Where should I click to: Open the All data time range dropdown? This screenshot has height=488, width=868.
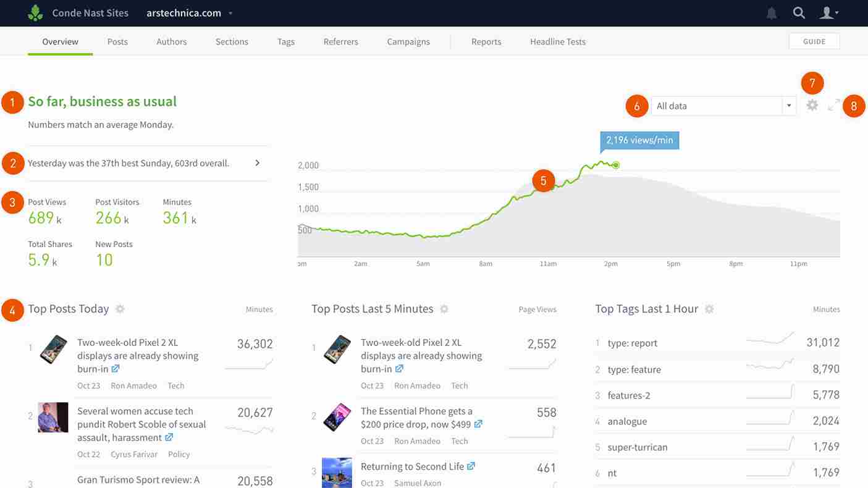723,105
